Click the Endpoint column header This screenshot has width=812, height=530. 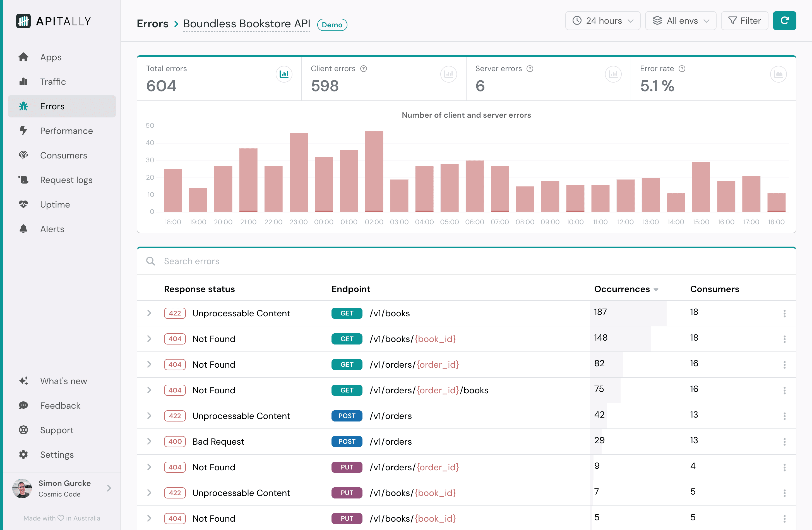[x=351, y=289]
